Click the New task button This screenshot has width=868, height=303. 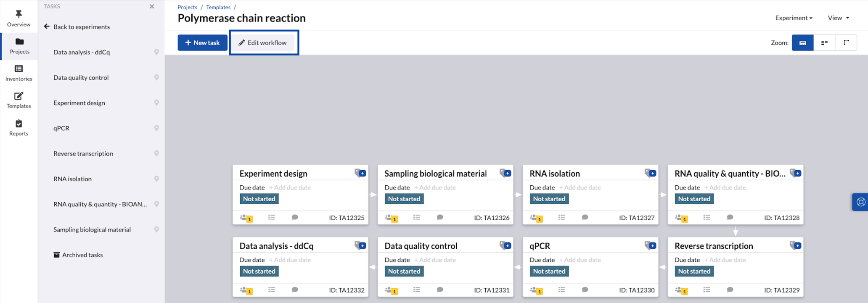point(202,43)
